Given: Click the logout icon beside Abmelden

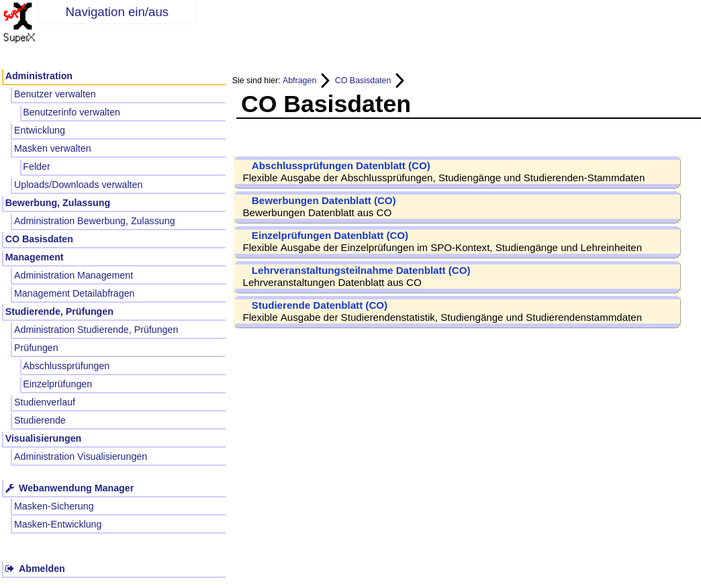Looking at the screenshot, I should pos(9,569).
